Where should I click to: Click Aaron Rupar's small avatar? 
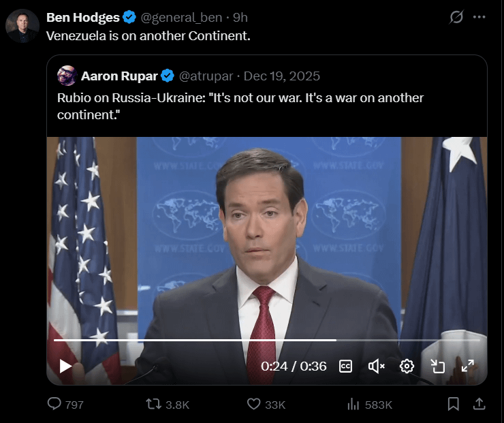coord(66,75)
